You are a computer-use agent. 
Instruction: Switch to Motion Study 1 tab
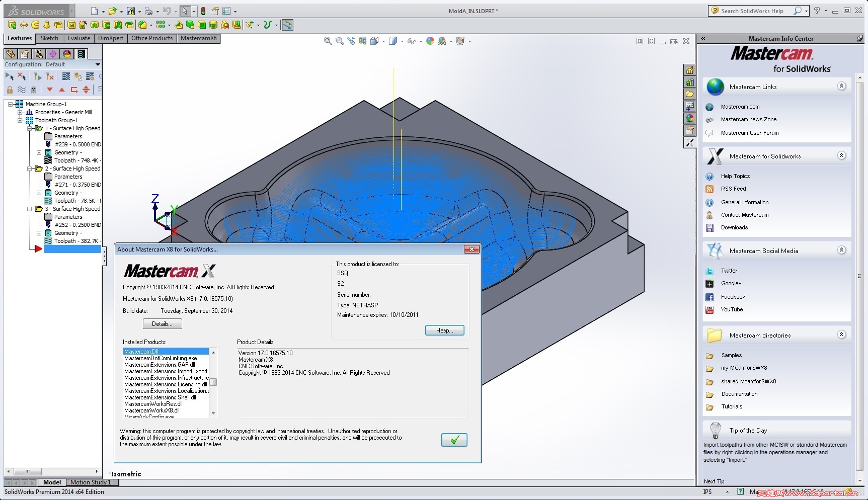pos(91,482)
